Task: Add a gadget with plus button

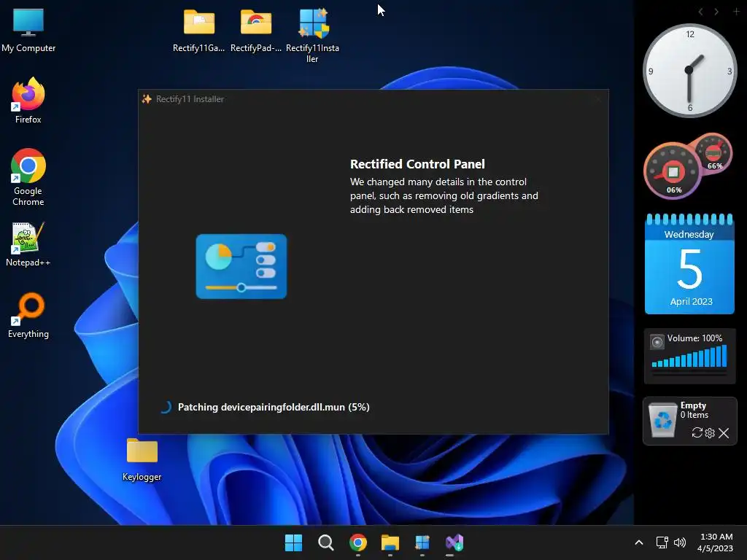Action: (x=736, y=12)
